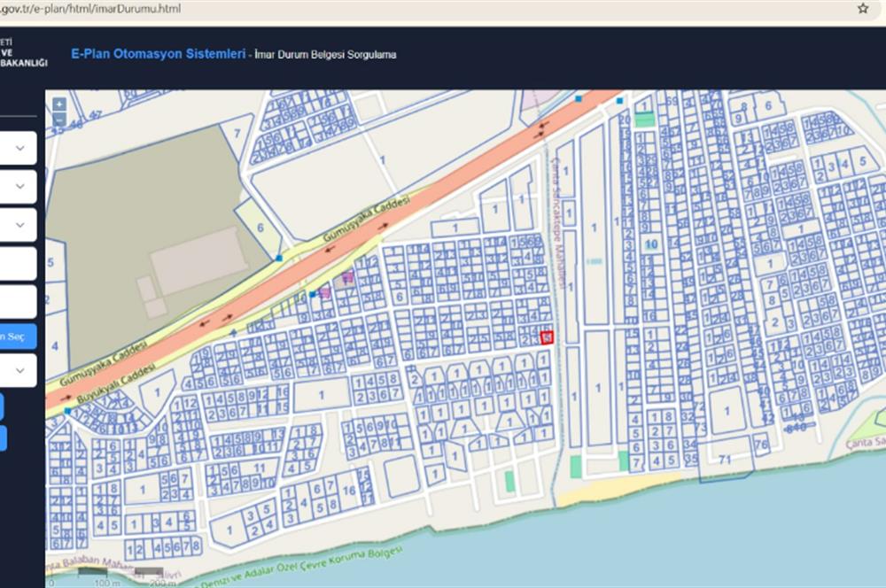Open the E-Plan Otomasyon Sistemleri title link
Viewport: 886px width, 588px height.
coord(158,54)
